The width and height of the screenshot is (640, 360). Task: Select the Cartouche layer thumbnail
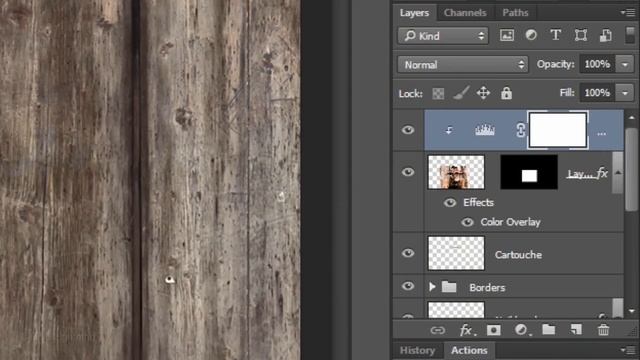point(456,253)
